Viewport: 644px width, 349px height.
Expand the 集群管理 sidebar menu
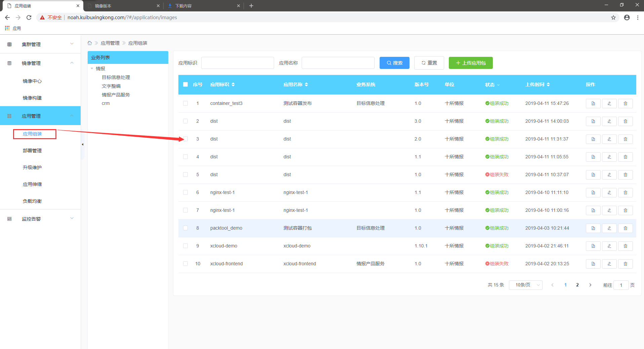tap(40, 44)
